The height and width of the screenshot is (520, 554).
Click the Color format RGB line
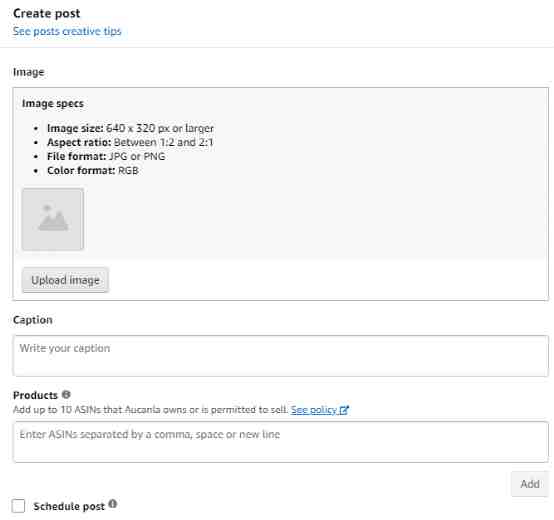click(93, 171)
